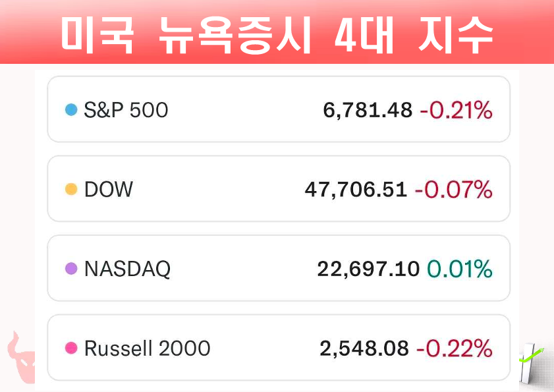This screenshot has height=392, width=554.
Task: Click the yellow dot beside DOW
Action: tap(71, 190)
